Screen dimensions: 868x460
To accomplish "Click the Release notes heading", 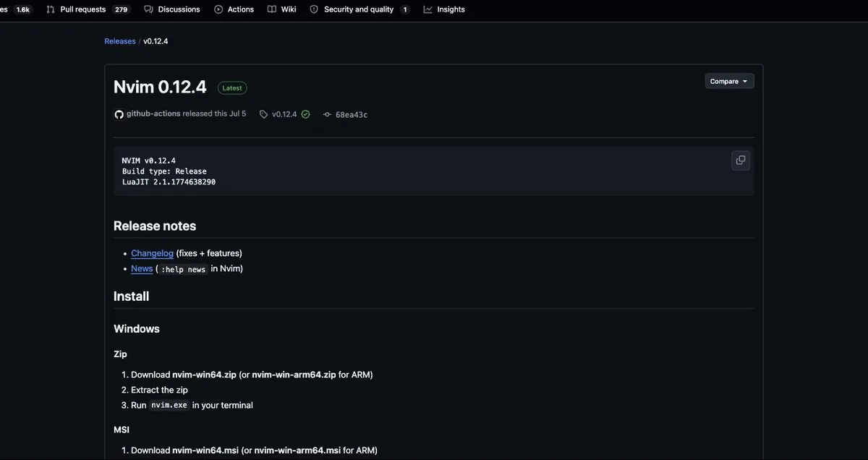I will 155,226.
